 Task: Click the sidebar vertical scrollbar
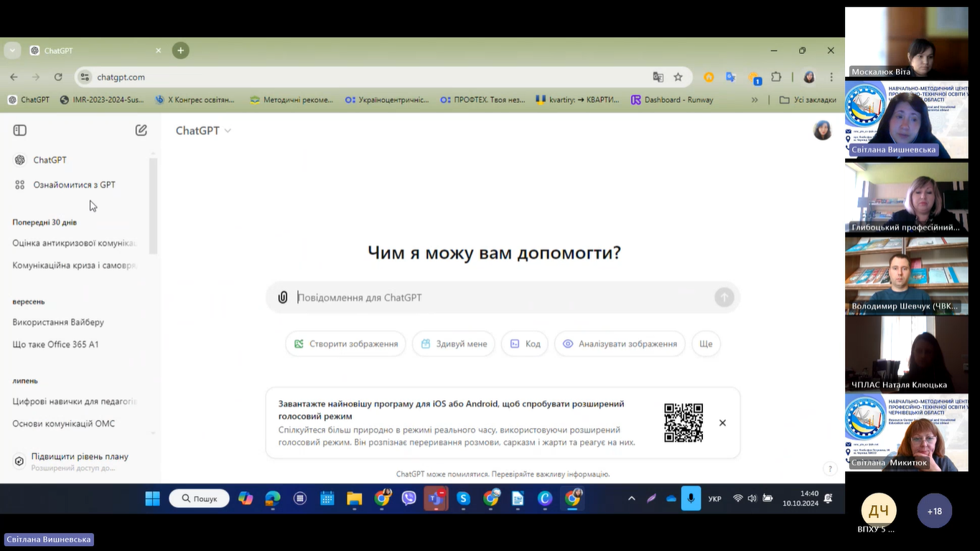(153, 207)
